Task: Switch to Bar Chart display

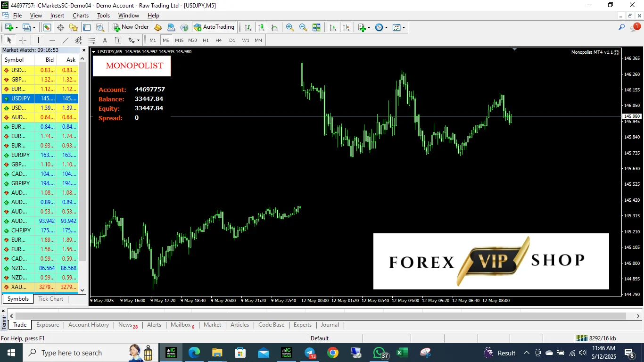Action: click(248, 27)
